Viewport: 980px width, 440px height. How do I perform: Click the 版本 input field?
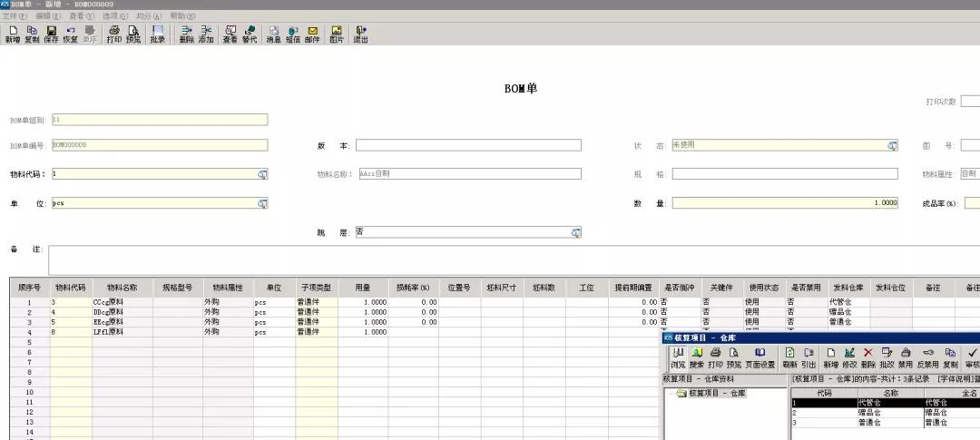pos(468,145)
